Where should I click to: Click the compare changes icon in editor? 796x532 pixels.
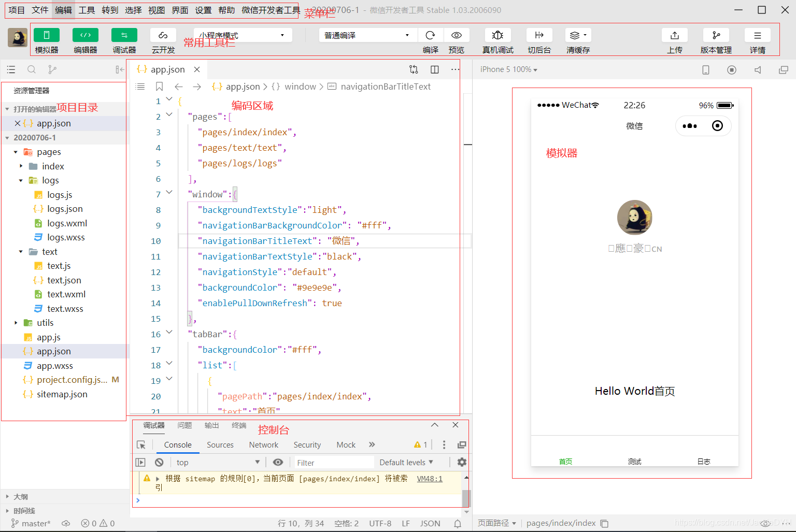[414, 69]
